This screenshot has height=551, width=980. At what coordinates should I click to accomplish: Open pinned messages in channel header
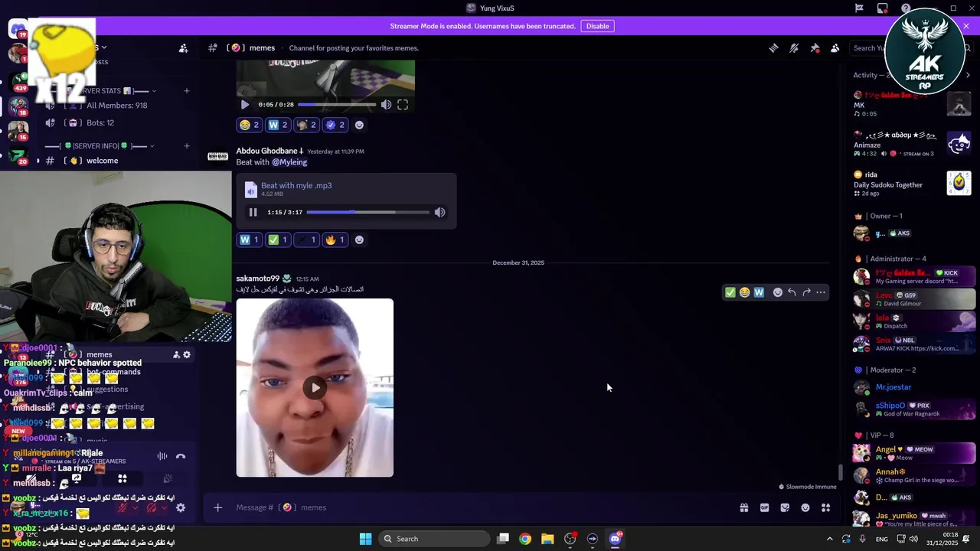pyautogui.click(x=815, y=47)
